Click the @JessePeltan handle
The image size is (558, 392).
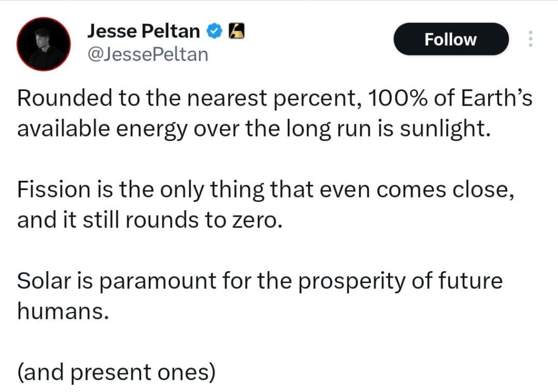(x=148, y=54)
